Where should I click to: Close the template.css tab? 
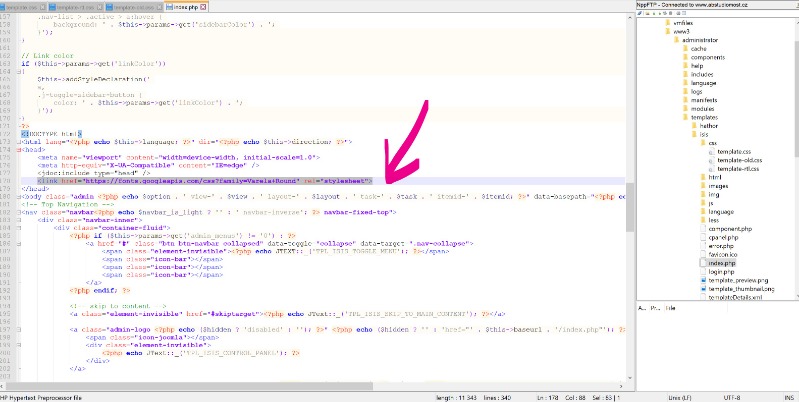coord(42,8)
